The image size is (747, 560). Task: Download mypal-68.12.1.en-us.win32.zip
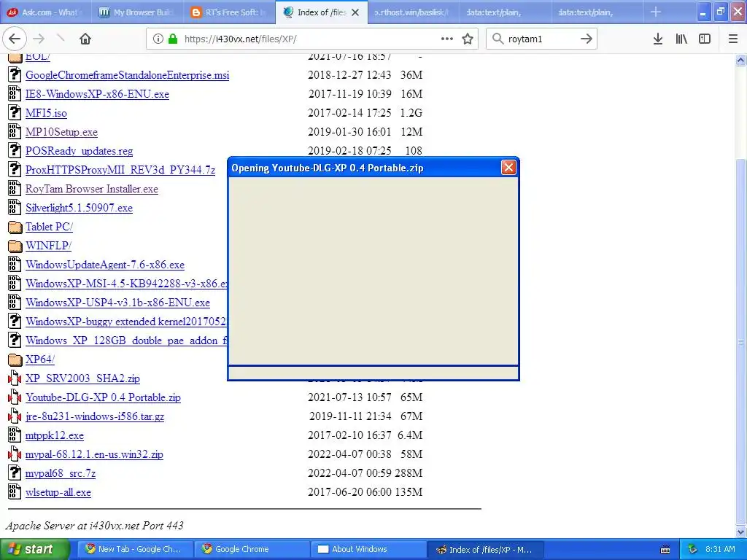[94, 454]
